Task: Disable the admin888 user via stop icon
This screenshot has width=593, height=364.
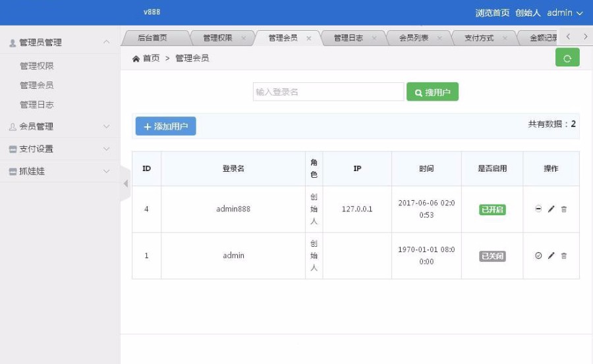Action: 538,209
